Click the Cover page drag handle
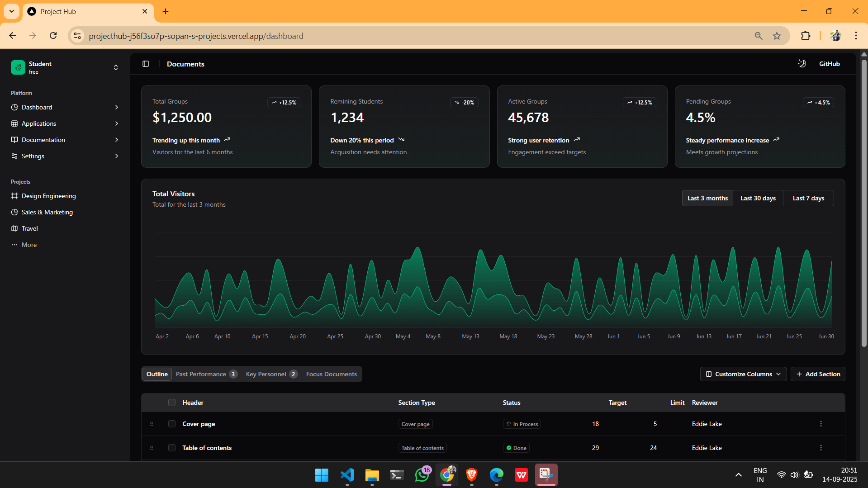Viewport: 868px width, 488px height. coord(152,424)
